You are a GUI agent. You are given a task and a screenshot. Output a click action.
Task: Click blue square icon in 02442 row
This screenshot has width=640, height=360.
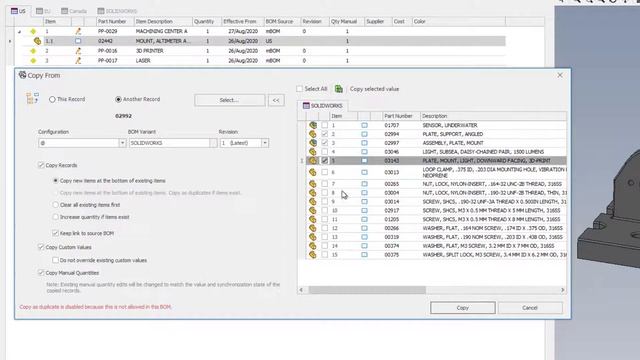click(x=78, y=41)
